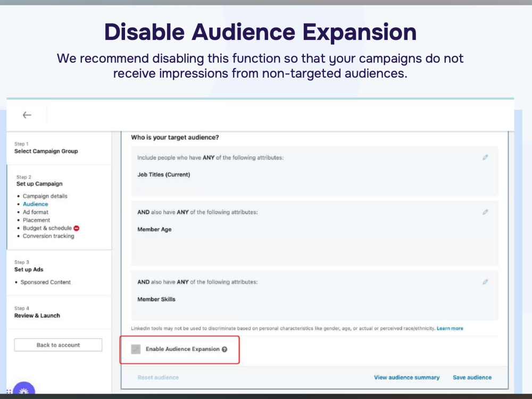Jump to Step 4 Review & Launch
The height and width of the screenshot is (399, 532).
point(37,312)
